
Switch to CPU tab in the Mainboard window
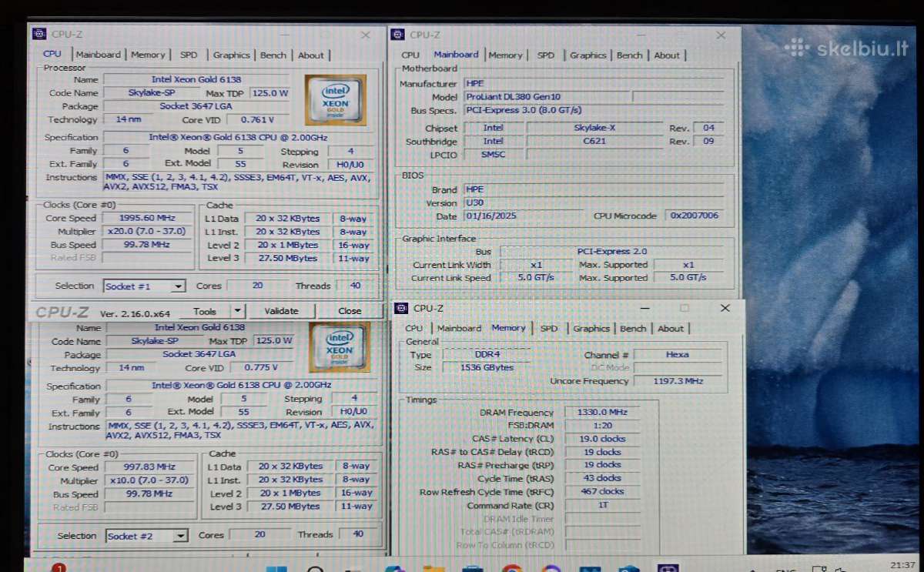[410, 55]
